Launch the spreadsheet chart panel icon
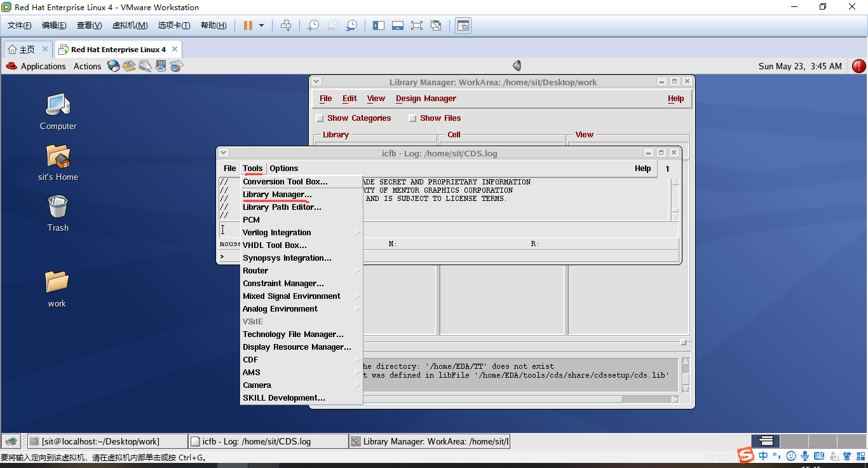This screenshot has width=868, height=468. pyautogui.click(x=177, y=65)
